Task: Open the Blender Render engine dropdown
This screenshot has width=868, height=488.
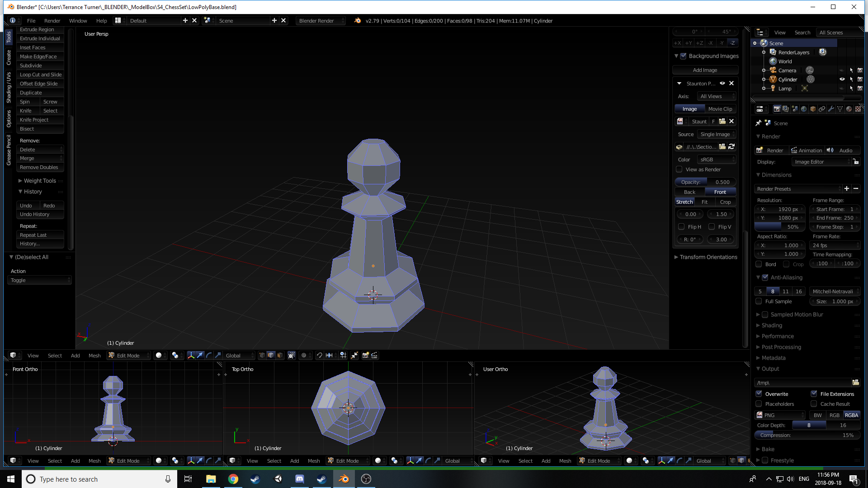Action: click(x=321, y=21)
